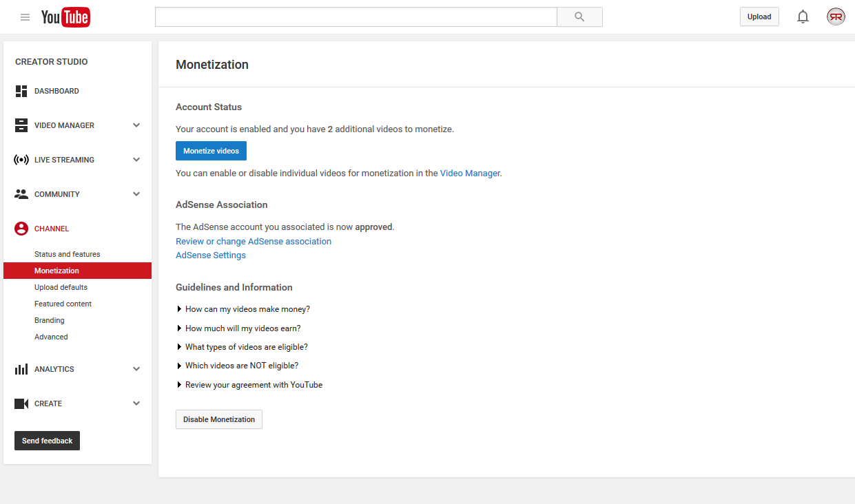
Task: Open the Channel section label
Action: pyautogui.click(x=52, y=229)
